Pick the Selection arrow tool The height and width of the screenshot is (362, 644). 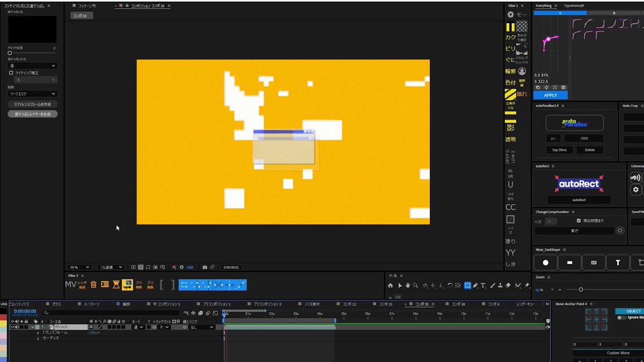tap(400, 285)
